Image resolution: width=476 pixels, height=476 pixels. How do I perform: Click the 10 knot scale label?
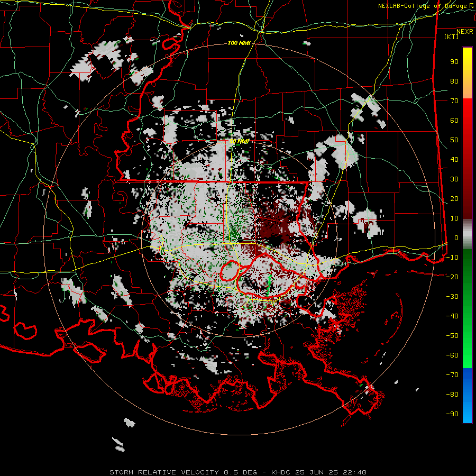click(454, 218)
